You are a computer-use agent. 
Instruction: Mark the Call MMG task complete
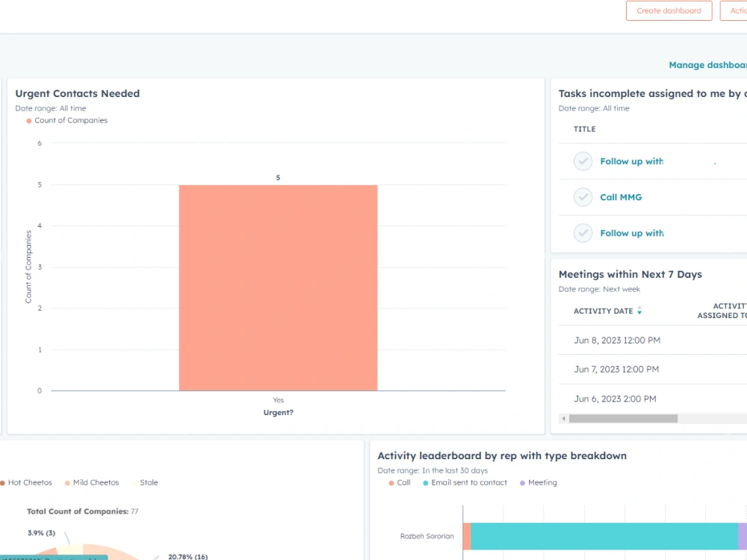point(583,197)
